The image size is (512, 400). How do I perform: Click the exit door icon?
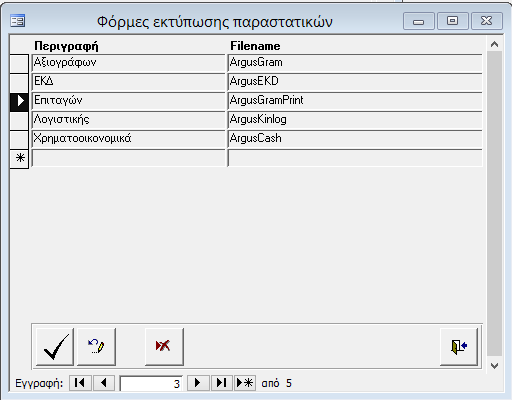[x=459, y=347]
